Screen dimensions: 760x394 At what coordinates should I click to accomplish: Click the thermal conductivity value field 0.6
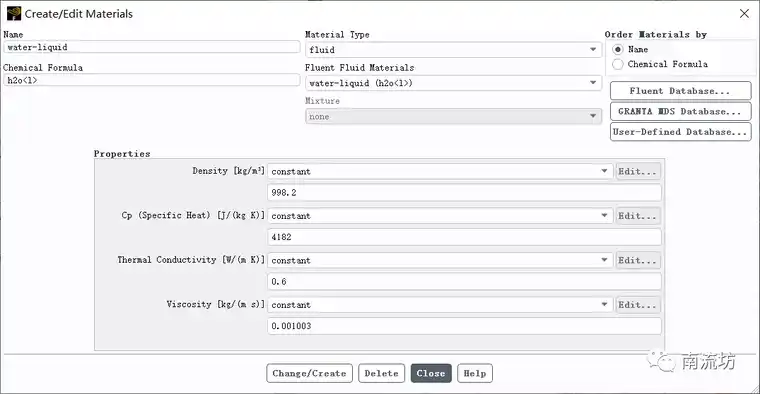(464, 282)
